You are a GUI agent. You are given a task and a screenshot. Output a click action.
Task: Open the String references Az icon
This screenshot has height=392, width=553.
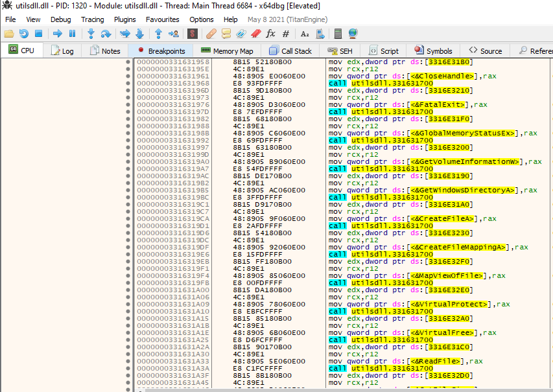(x=305, y=34)
